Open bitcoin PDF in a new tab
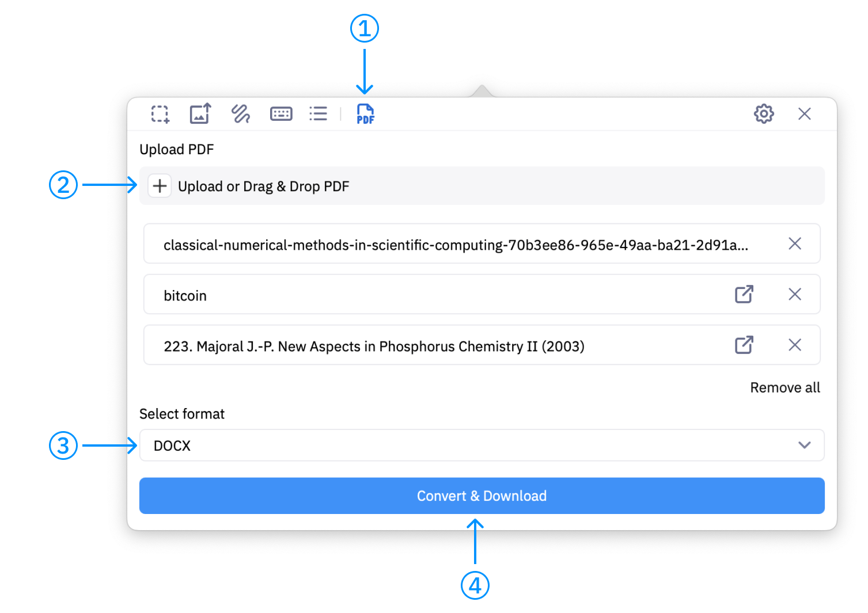868x613 pixels. click(x=744, y=294)
